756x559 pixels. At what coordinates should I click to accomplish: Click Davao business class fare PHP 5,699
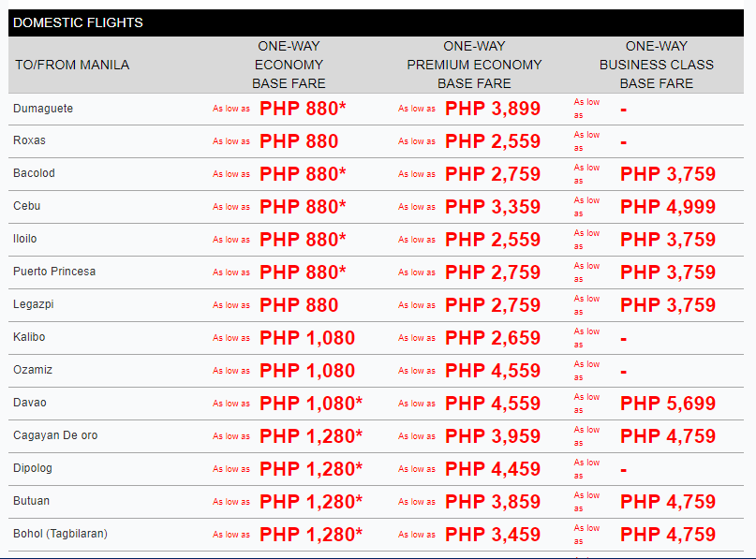pyautogui.click(x=668, y=404)
